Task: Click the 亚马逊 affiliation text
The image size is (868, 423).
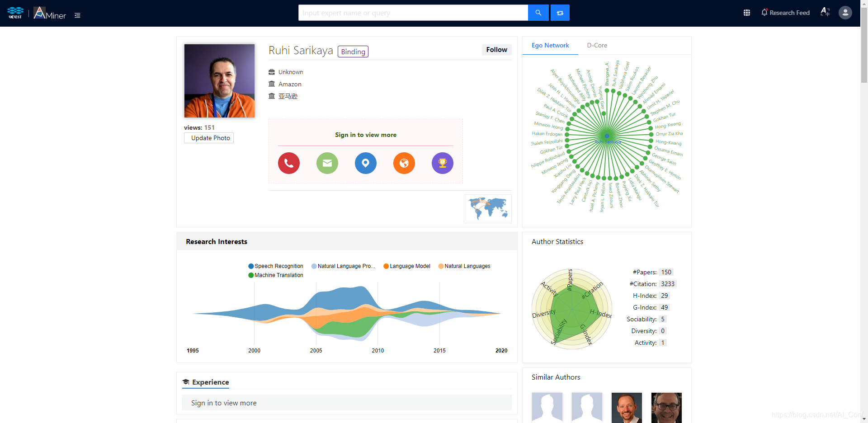Action: (x=288, y=96)
